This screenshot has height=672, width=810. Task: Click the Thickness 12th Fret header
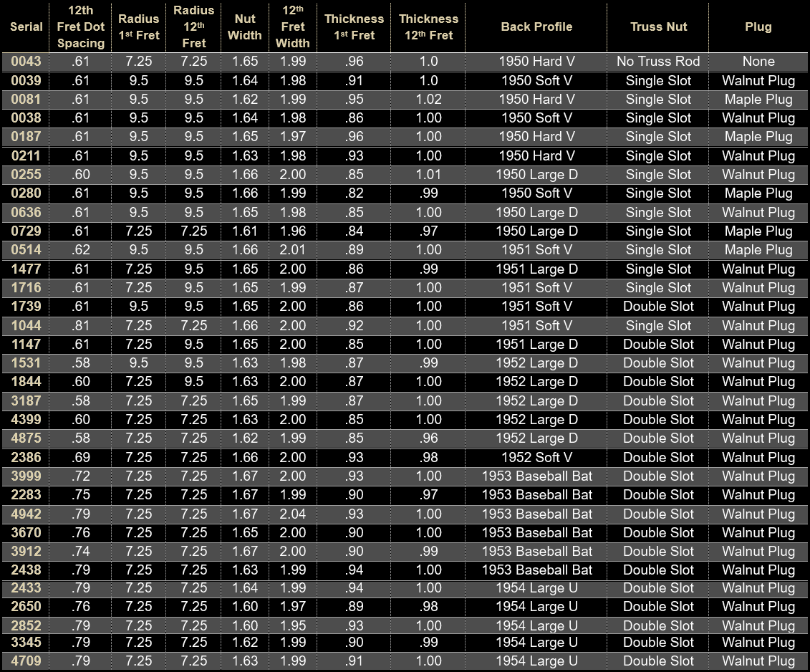pyautogui.click(x=429, y=27)
